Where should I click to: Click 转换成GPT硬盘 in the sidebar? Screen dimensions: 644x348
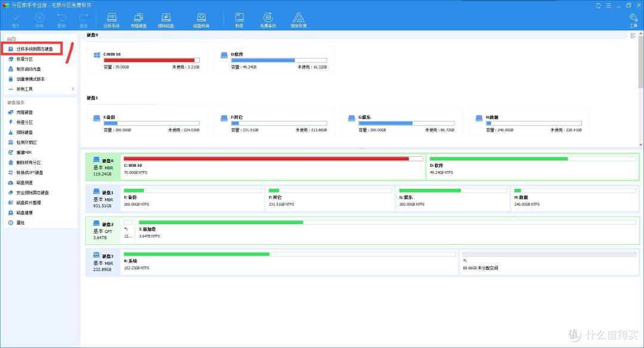pos(29,173)
